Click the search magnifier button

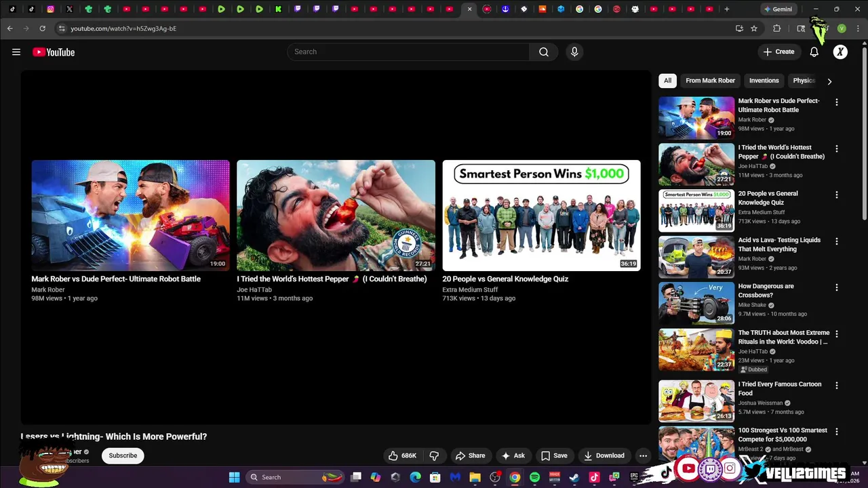(x=544, y=52)
